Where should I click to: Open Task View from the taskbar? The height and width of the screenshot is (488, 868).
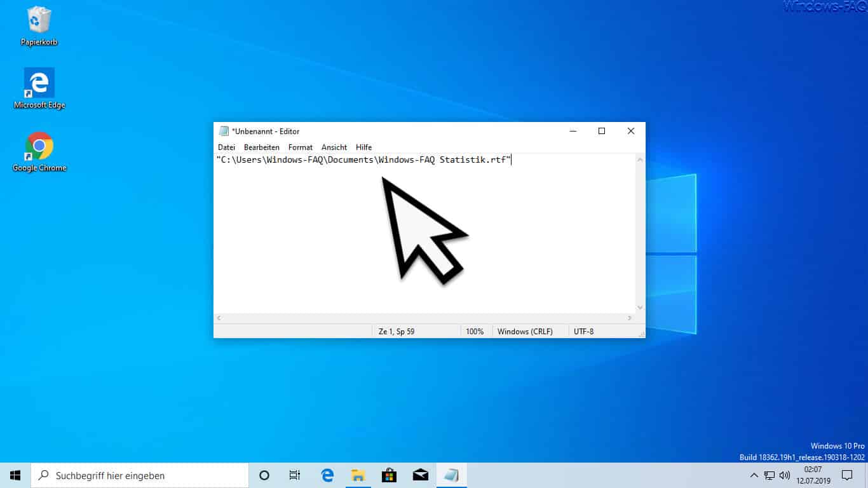[295, 475]
